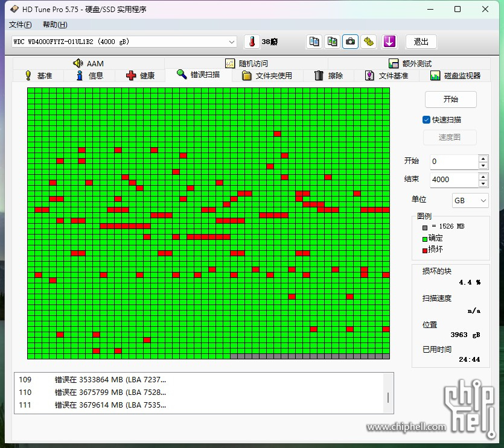The width and height of the screenshot is (504, 448).
Task: Click the error list vertical scrollbar
Action: point(388,397)
